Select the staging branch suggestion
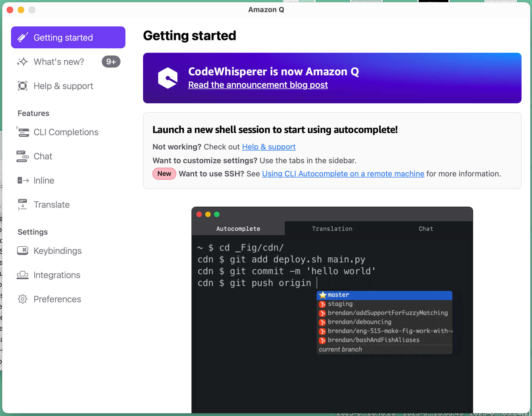 pos(385,304)
